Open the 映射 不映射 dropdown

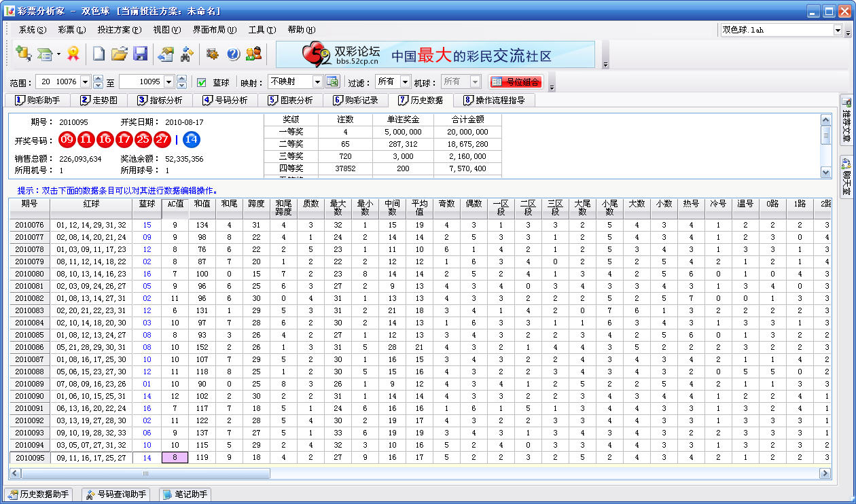pyautogui.click(x=296, y=82)
